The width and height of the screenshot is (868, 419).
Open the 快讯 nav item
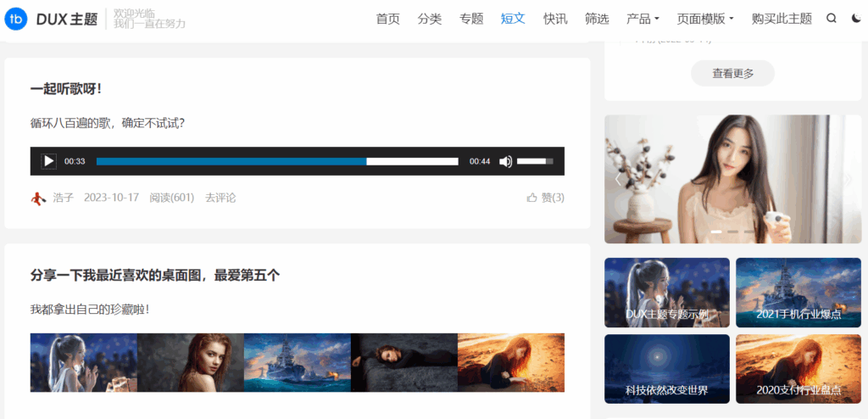(x=555, y=19)
